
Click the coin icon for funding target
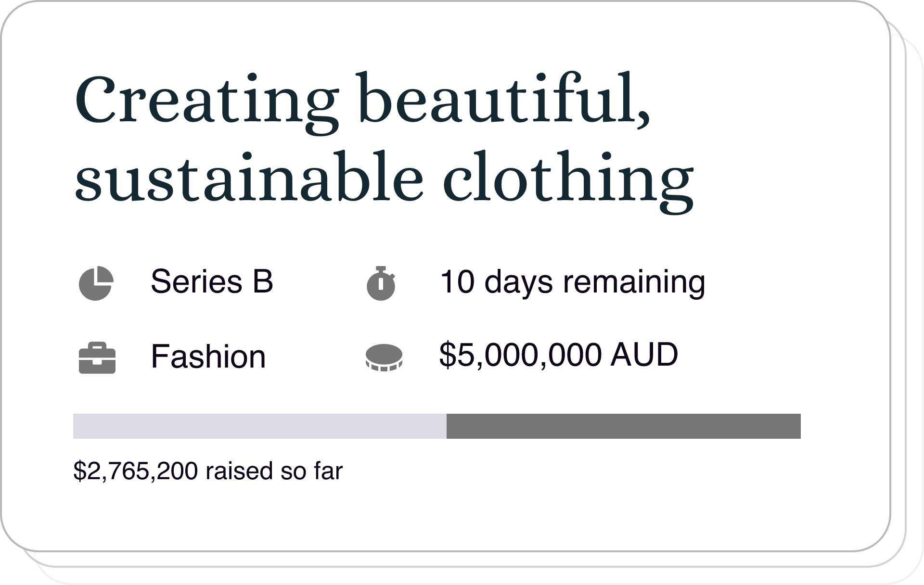(384, 358)
